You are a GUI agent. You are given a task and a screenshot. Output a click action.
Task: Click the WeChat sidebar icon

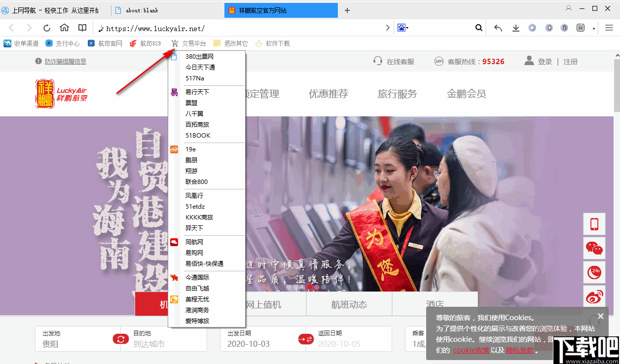pyautogui.click(x=594, y=249)
